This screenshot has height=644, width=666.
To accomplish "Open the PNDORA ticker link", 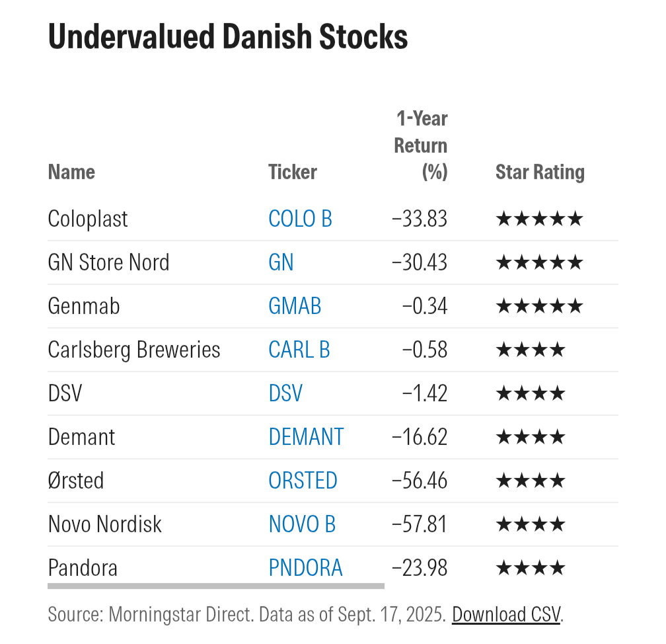I will click(x=305, y=568).
